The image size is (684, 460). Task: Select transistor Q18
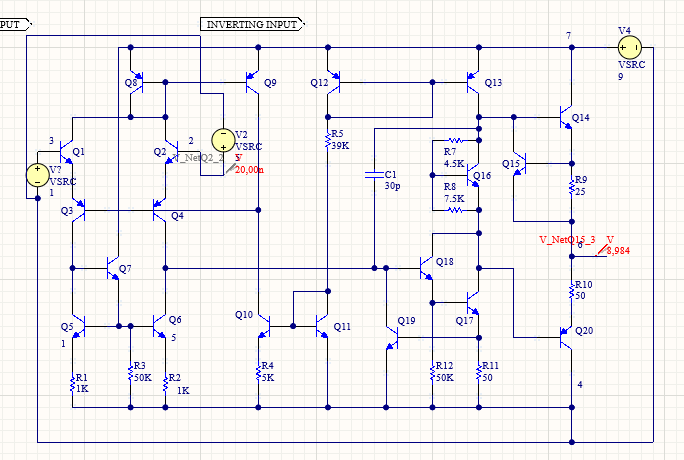pos(427,268)
